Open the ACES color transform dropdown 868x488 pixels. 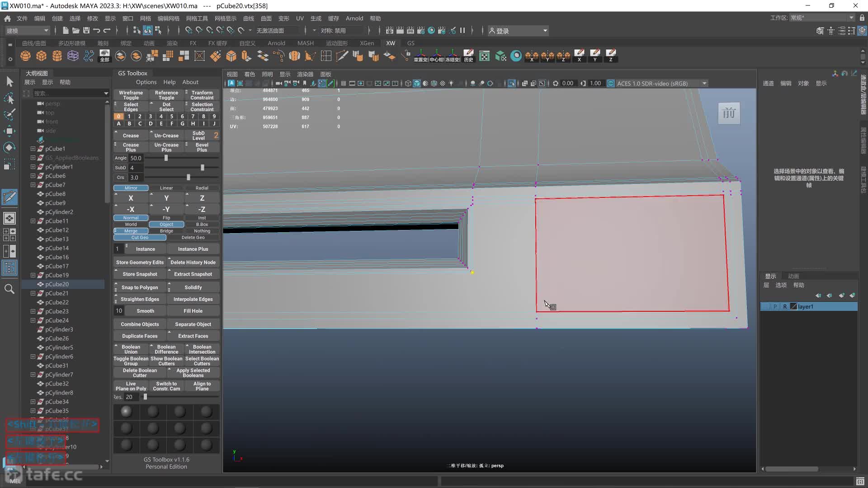661,83
